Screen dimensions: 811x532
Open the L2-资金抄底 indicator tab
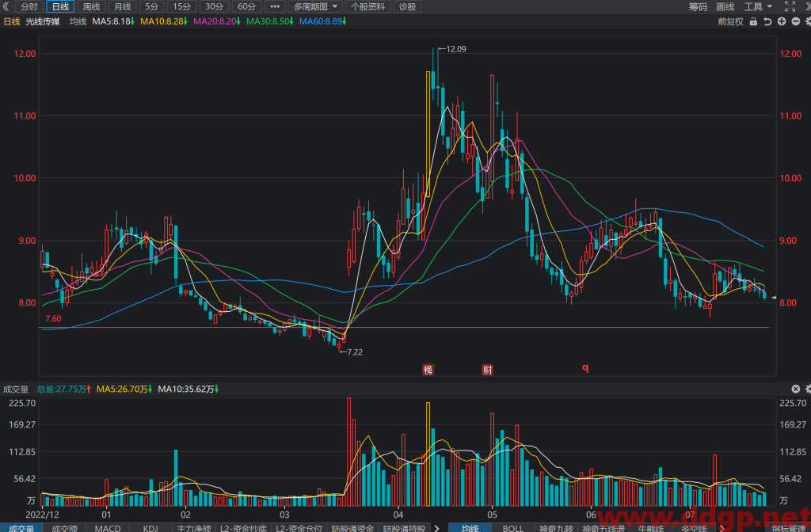(244, 528)
